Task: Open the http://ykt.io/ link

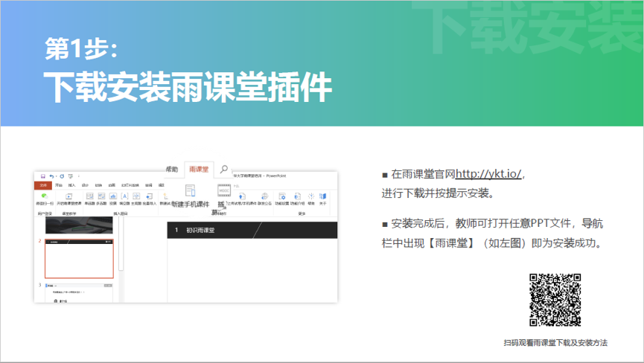Action: pos(488,174)
